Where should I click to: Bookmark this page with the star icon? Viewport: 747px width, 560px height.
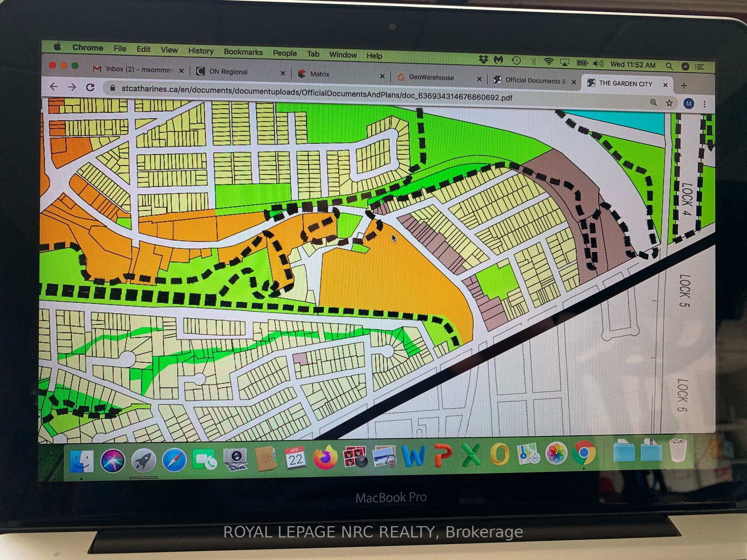[669, 103]
